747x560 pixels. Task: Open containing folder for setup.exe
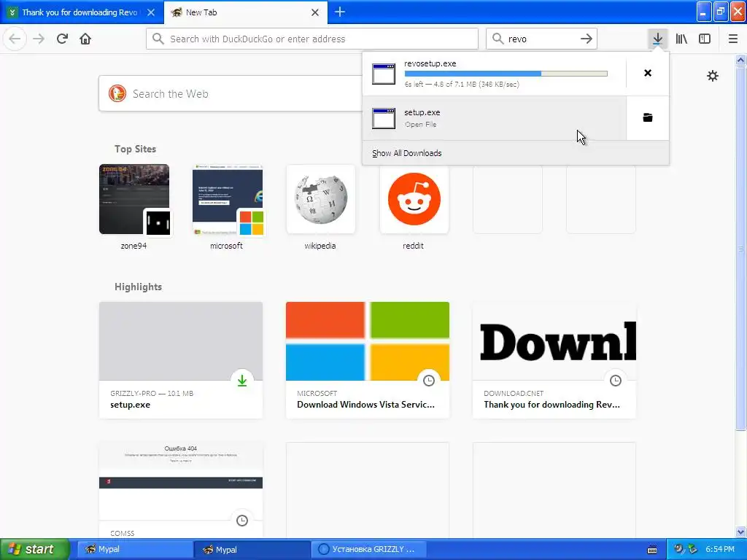[648, 117]
